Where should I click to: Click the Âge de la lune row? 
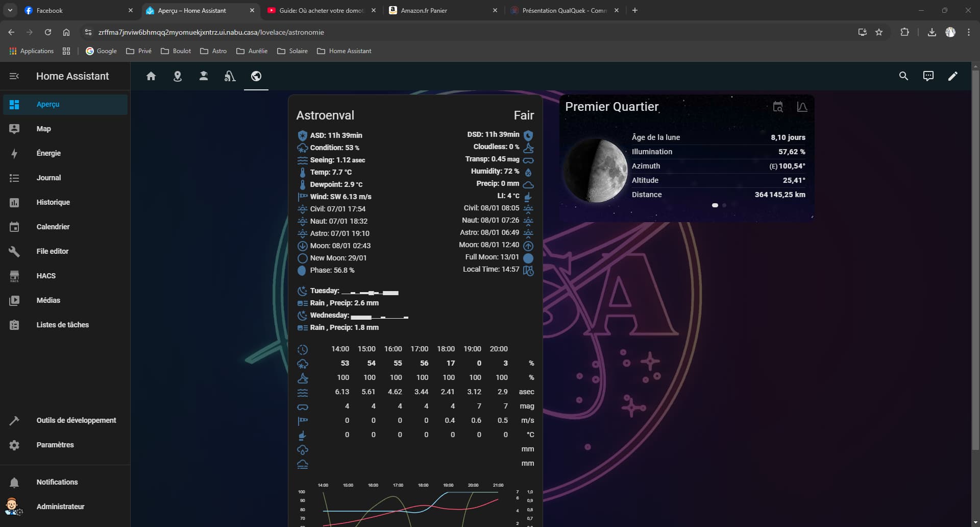tap(718, 137)
